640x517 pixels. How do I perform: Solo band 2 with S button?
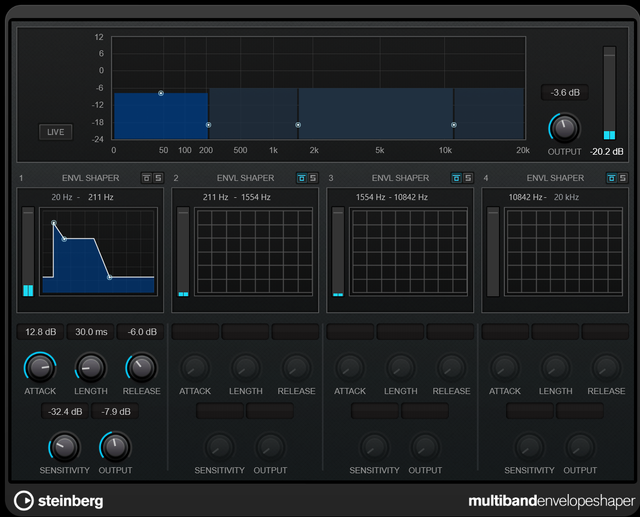[x=313, y=178]
